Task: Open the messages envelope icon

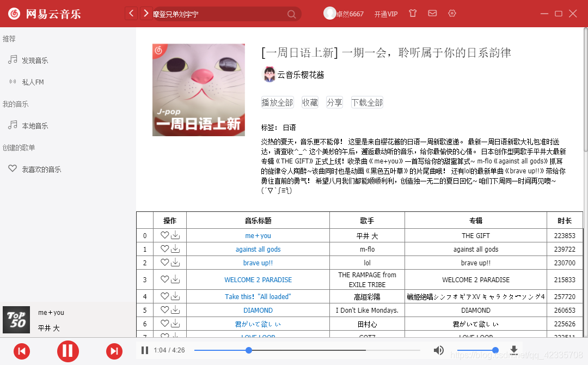Action: 432,13
